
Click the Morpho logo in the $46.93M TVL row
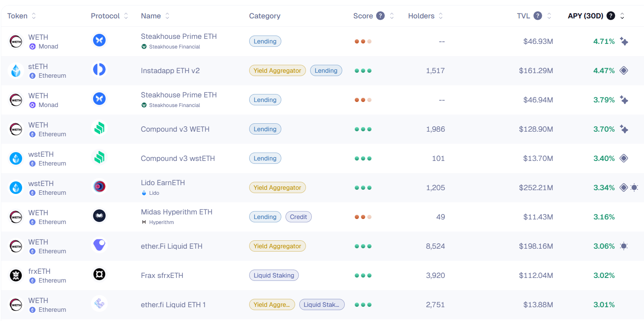99,41
